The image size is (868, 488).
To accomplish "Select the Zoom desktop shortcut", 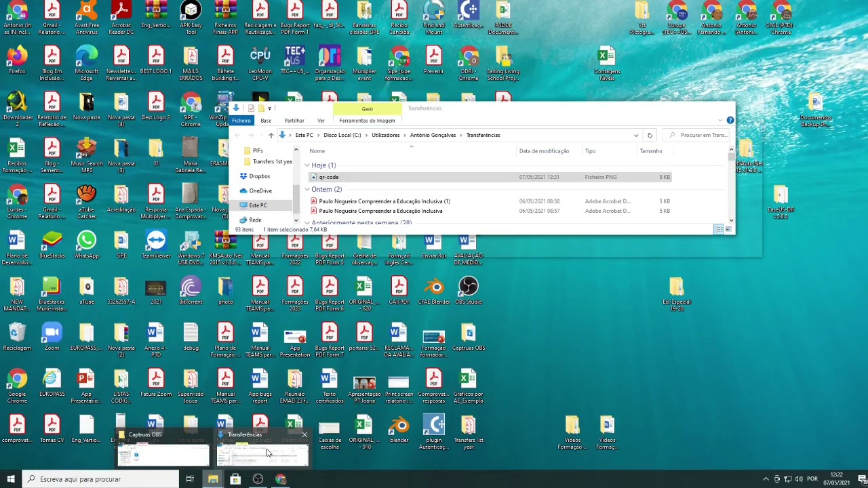I will 52,336.
